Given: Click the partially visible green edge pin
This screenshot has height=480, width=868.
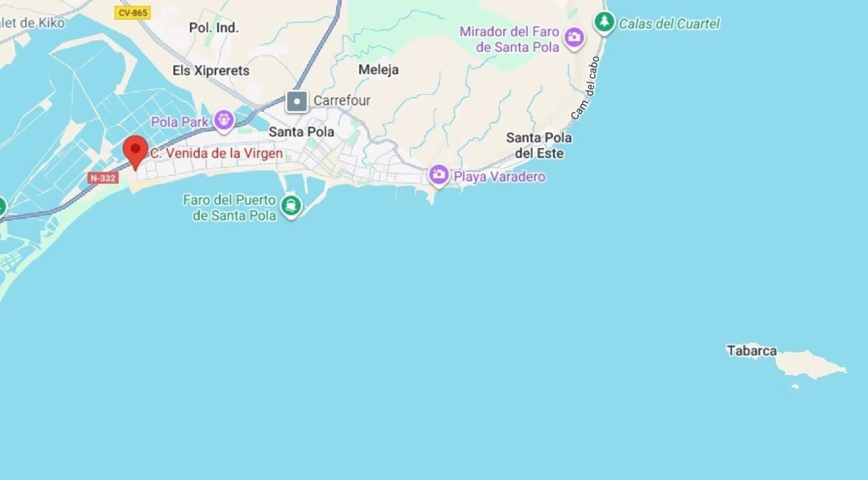Looking at the screenshot, I should [x=2, y=206].
